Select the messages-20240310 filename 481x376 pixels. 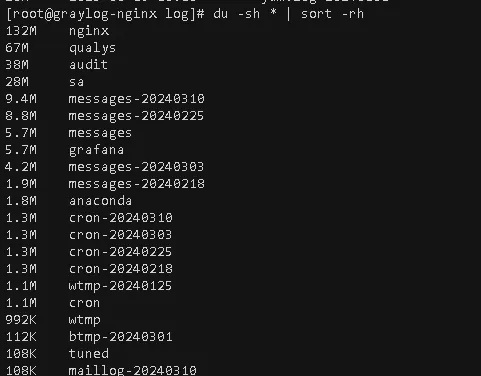pos(136,99)
